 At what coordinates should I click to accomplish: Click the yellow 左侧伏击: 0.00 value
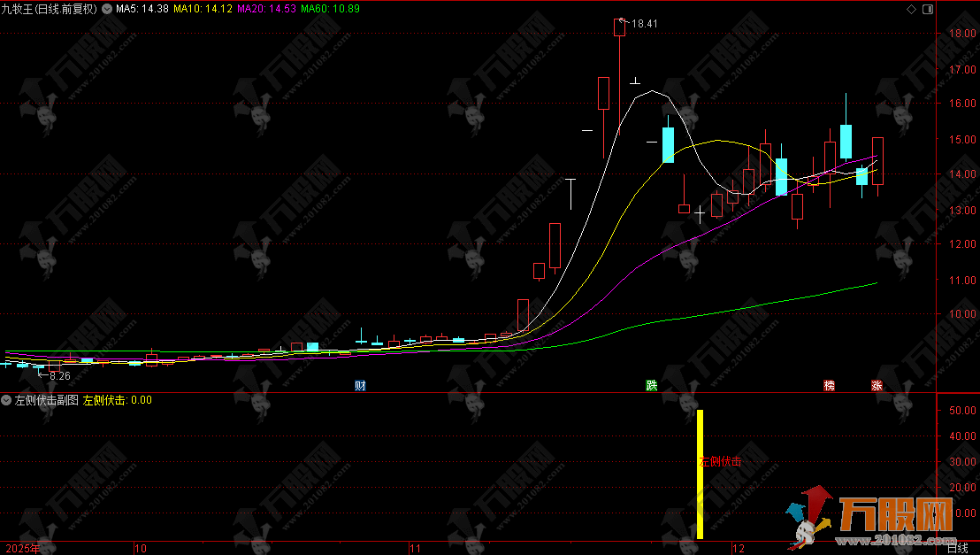coord(118,400)
